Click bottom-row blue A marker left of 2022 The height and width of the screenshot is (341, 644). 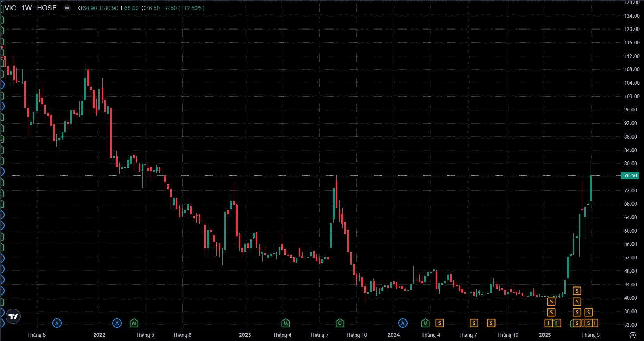point(57,323)
